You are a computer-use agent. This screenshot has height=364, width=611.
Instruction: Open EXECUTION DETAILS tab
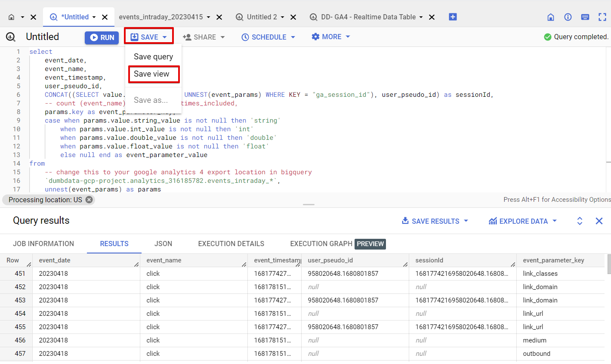tap(231, 244)
